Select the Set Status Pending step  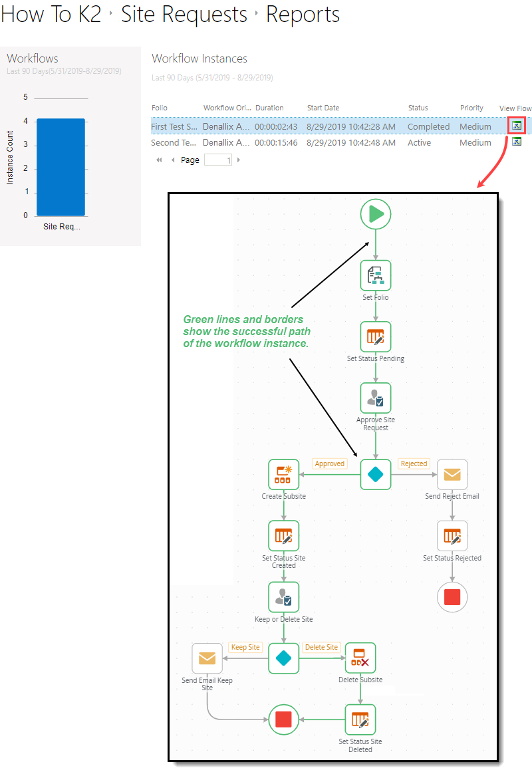[x=375, y=336]
